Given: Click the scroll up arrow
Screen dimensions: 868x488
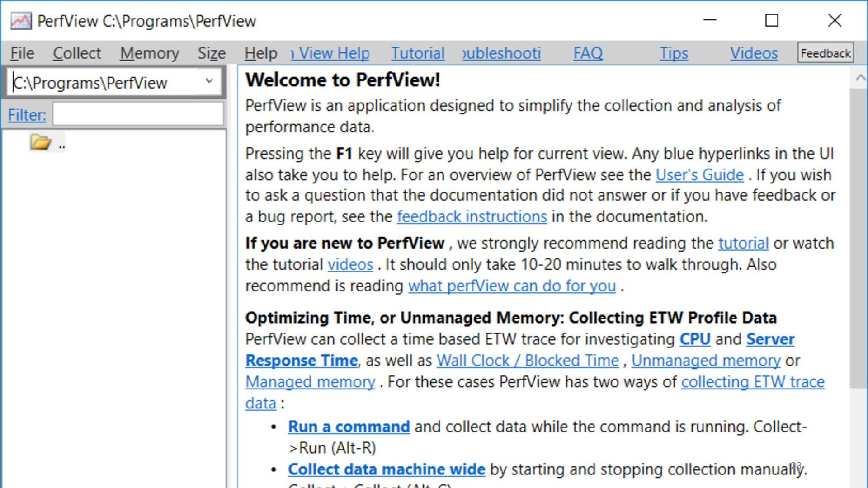Looking at the screenshot, I should [x=860, y=78].
